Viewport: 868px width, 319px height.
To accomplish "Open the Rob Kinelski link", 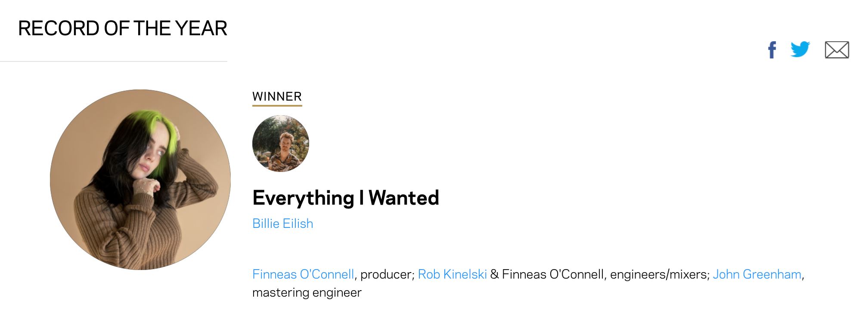I will tap(452, 274).
